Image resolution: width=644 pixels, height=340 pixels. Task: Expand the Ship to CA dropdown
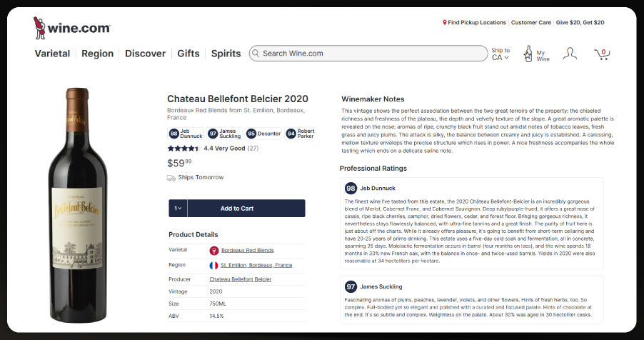[x=500, y=54]
